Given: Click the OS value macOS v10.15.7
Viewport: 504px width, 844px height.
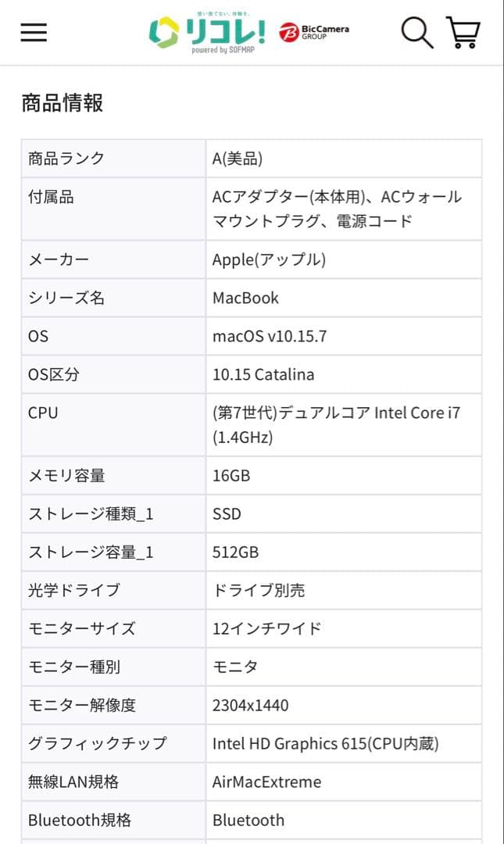Looking at the screenshot, I should pos(265,336).
